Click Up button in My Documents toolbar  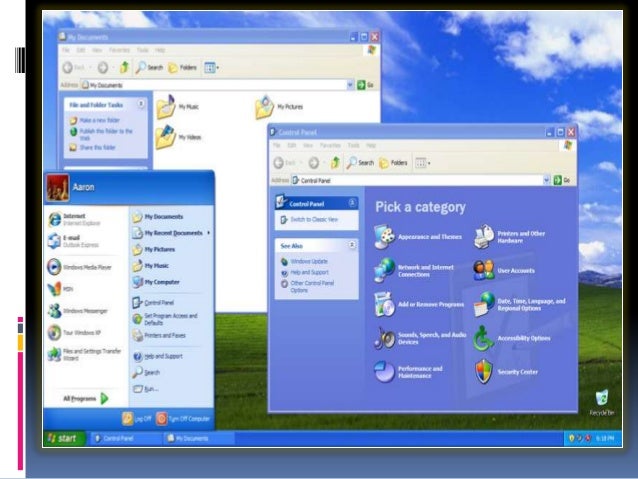coord(124,67)
